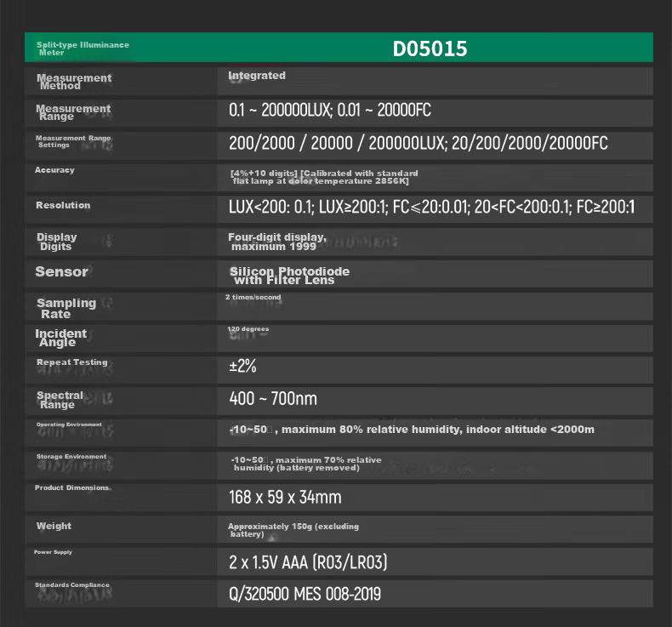The image size is (672, 627).
Task: Click the 'Storage Environment' label
Action: (x=71, y=457)
